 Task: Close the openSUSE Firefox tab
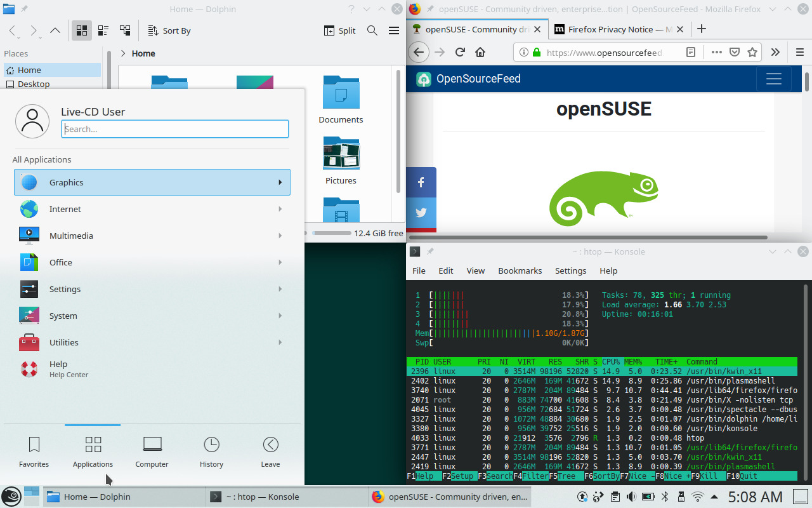(x=537, y=29)
